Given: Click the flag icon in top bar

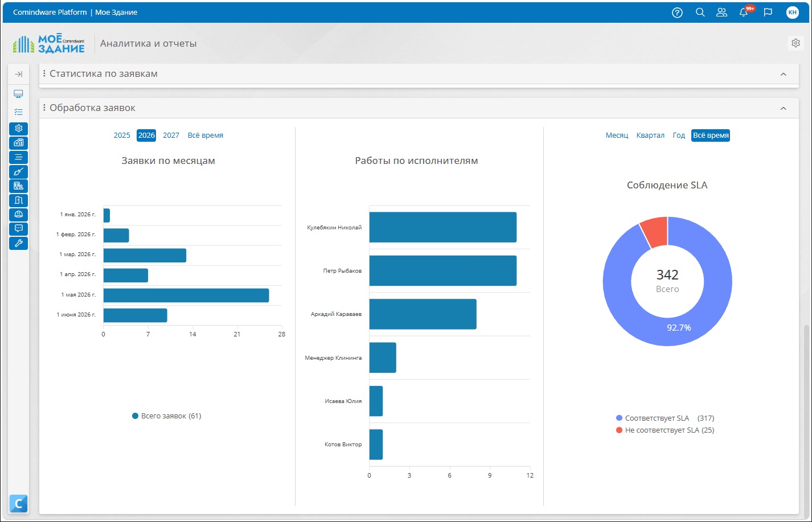Looking at the screenshot, I should tap(768, 13).
